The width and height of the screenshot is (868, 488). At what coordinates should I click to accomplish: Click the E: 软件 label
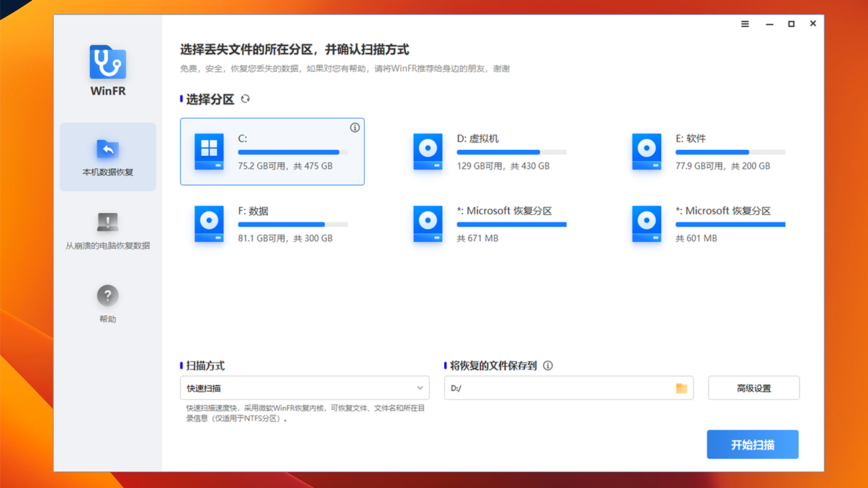tap(691, 138)
